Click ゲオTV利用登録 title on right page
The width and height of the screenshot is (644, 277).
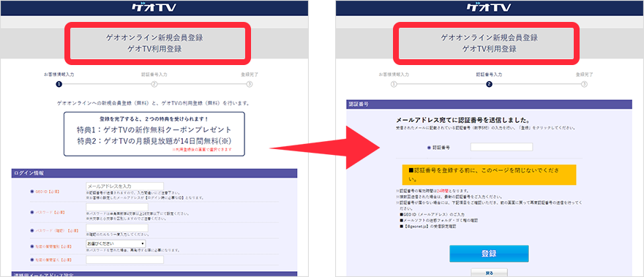tap(489, 49)
